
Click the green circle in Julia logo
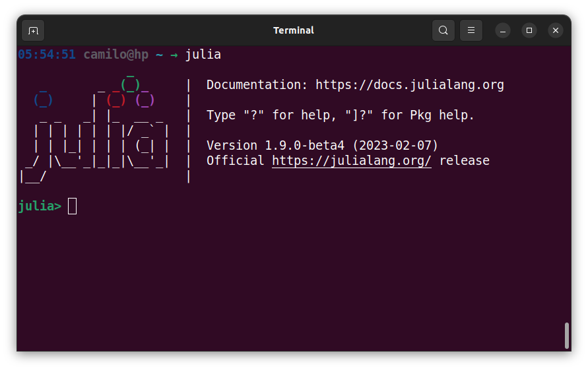(x=130, y=85)
